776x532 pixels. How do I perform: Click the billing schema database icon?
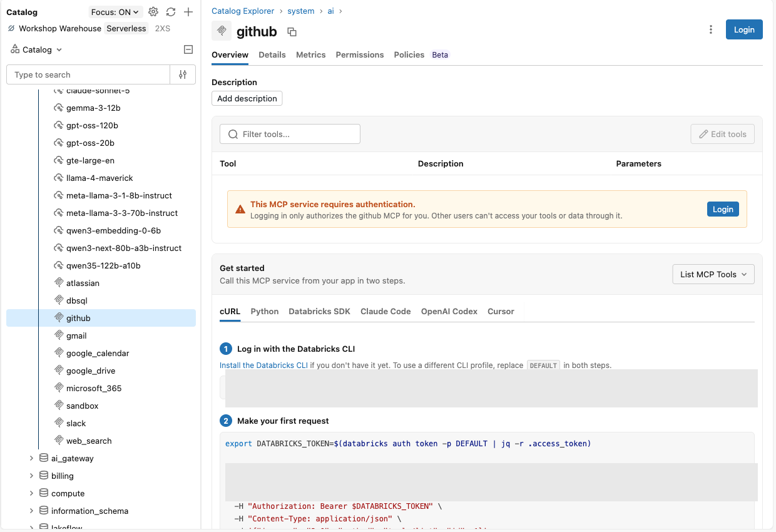44,476
